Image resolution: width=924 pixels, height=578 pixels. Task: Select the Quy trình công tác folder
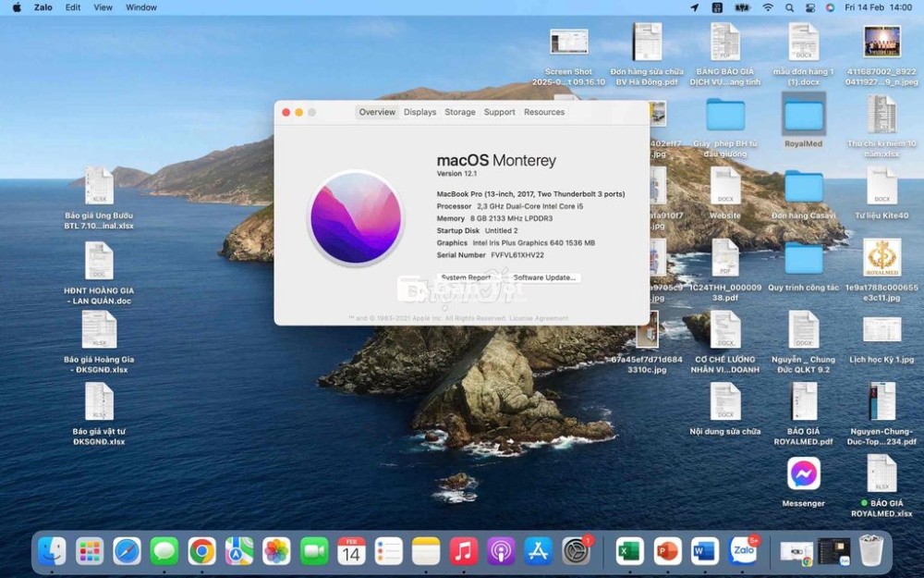point(803,265)
